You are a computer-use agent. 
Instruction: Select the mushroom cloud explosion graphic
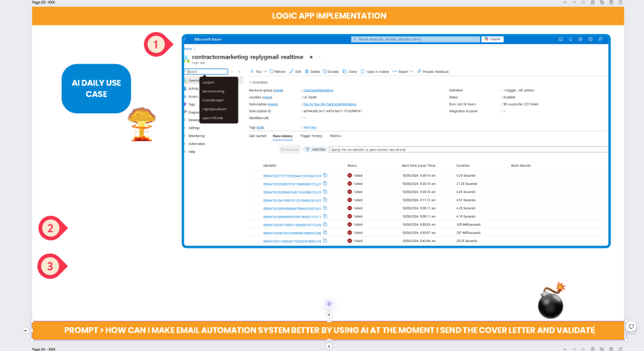coord(142,124)
